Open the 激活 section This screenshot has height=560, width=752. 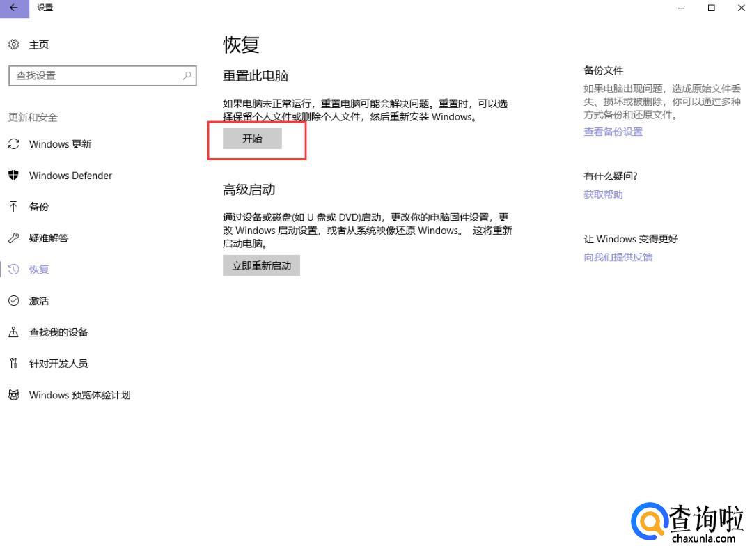(39, 301)
